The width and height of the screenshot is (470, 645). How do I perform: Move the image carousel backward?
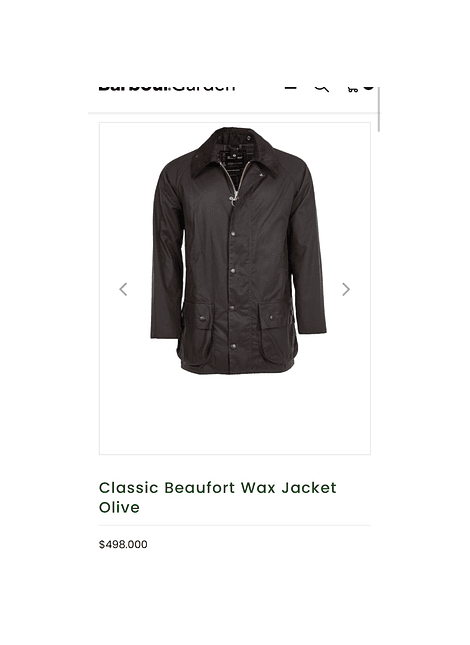[x=123, y=290]
